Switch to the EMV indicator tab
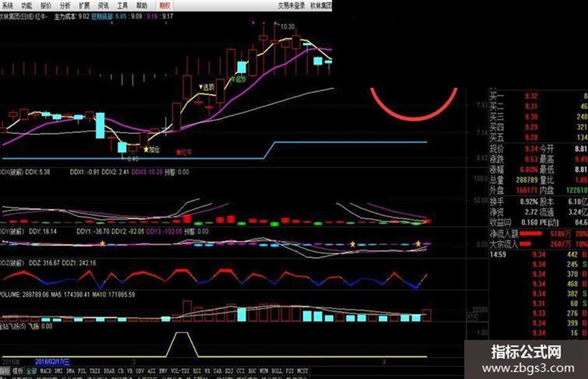Screen dimensions: 588x379 tap(163, 371)
